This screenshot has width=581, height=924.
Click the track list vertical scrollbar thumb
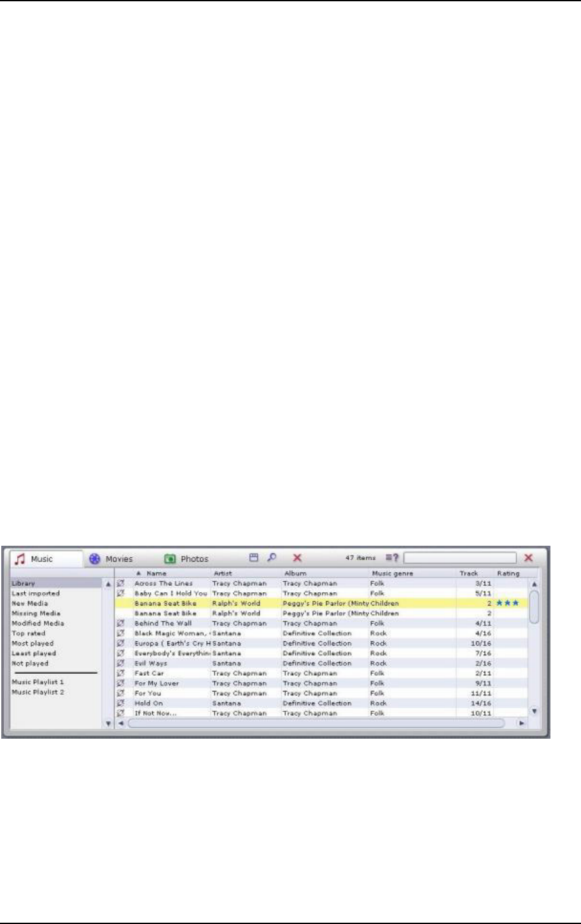535,606
